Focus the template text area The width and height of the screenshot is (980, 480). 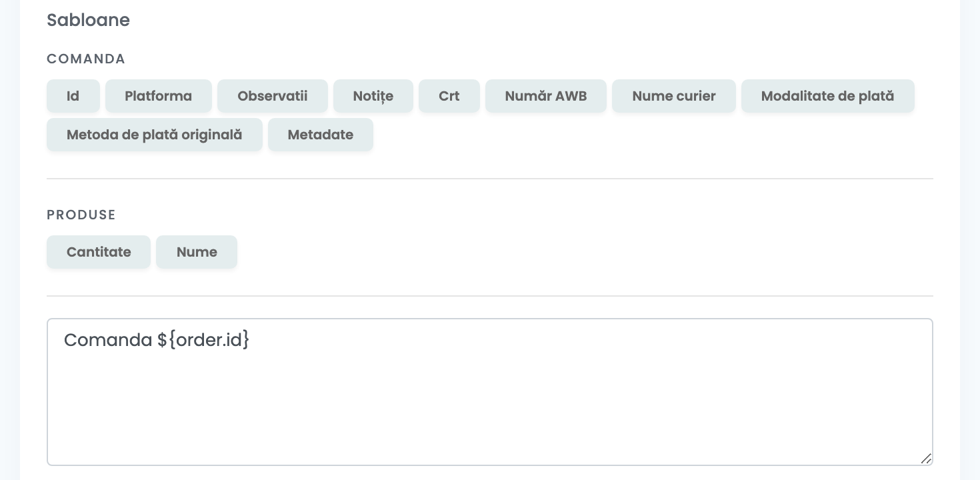490,392
